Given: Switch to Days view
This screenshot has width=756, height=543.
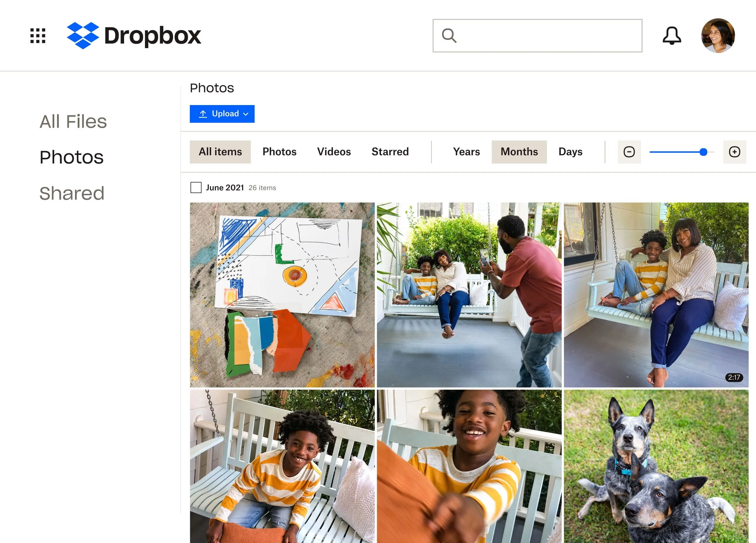Looking at the screenshot, I should 570,152.
